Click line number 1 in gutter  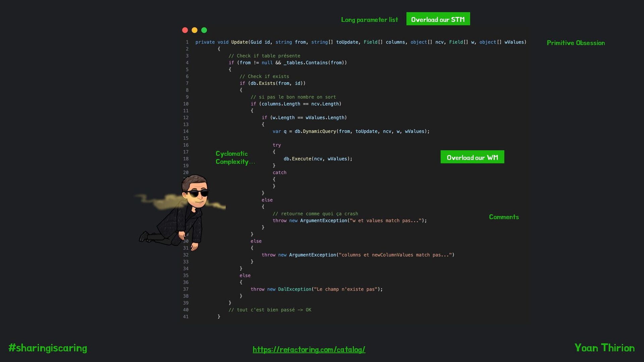187,42
